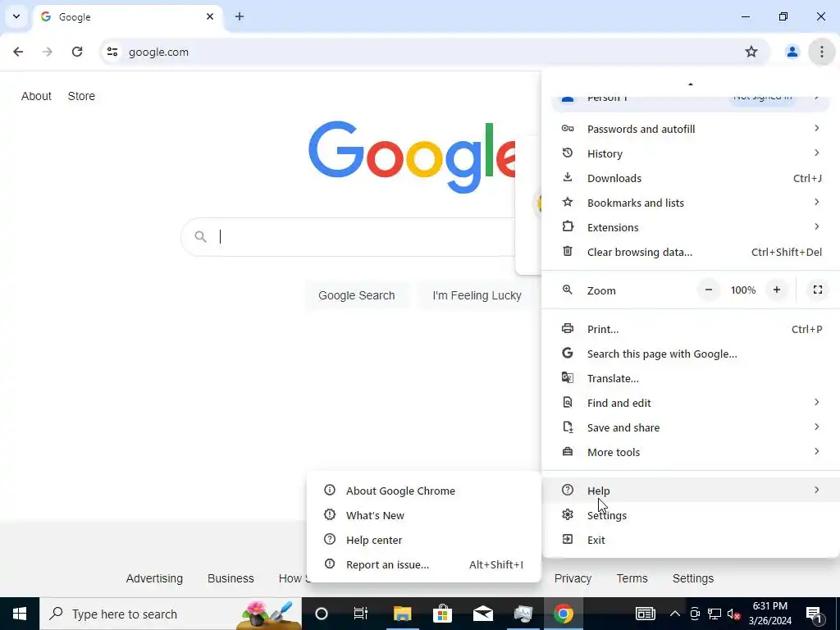The width and height of the screenshot is (840, 630).
Task: Go back using the back arrow
Action: (x=18, y=52)
